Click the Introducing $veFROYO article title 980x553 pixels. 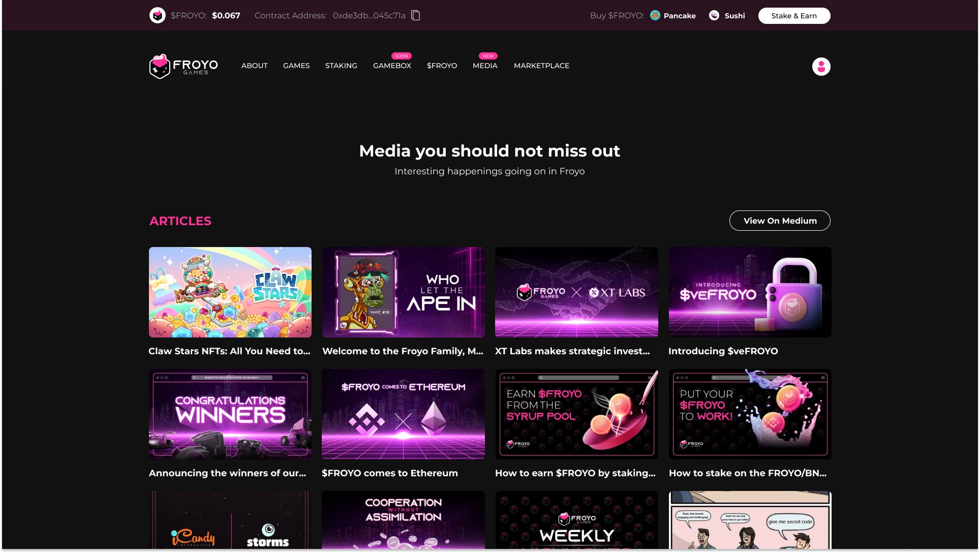click(x=722, y=351)
